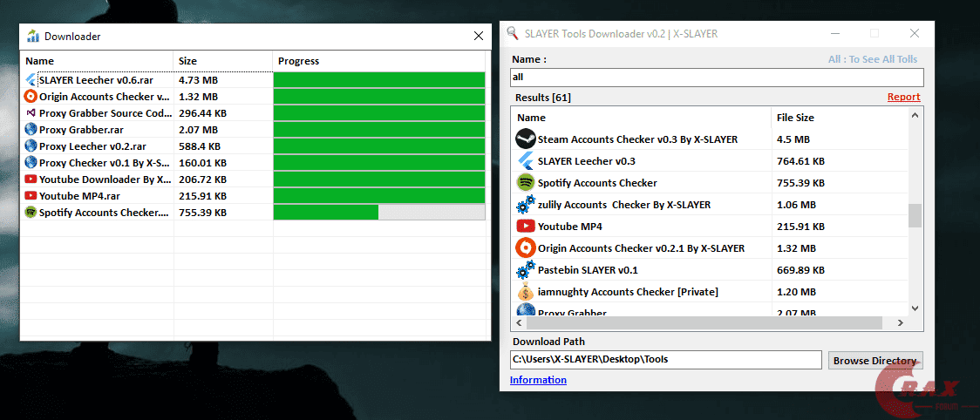Click the YouTube icon beside Youtube MP4 result
The height and width of the screenshot is (420, 980).
[x=526, y=227]
